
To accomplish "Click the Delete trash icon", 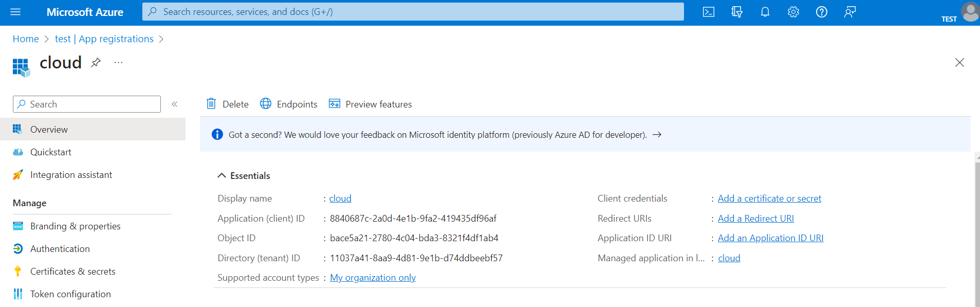I will [x=211, y=104].
